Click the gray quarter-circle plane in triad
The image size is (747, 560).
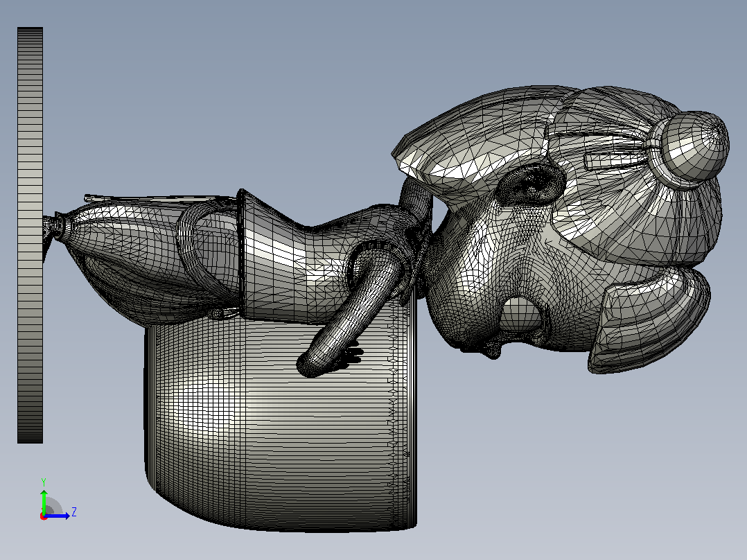(53, 507)
